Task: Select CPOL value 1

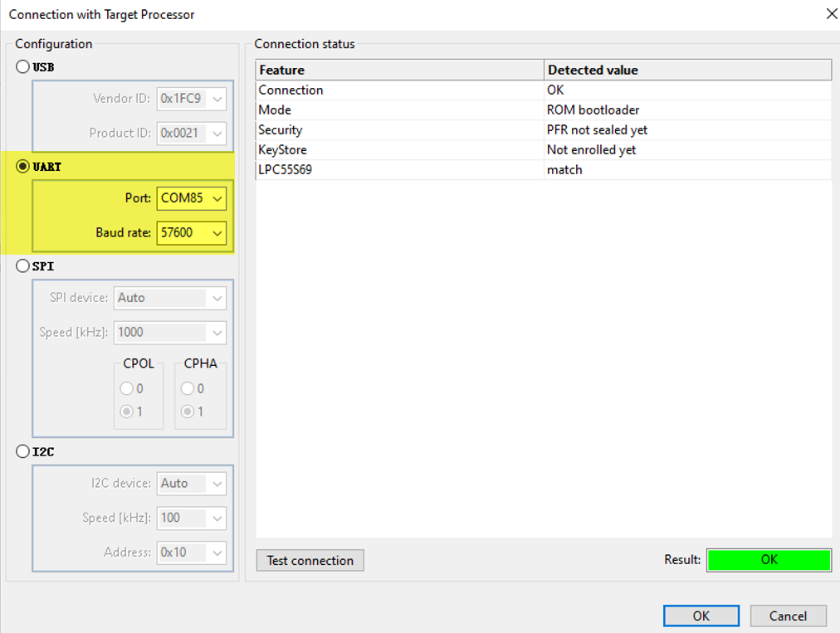Action: tap(127, 411)
